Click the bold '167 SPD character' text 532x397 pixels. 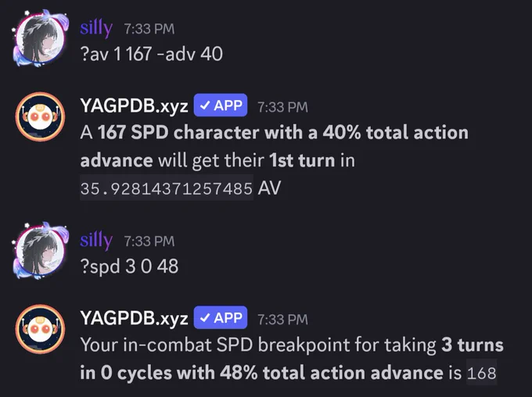[179, 132]
